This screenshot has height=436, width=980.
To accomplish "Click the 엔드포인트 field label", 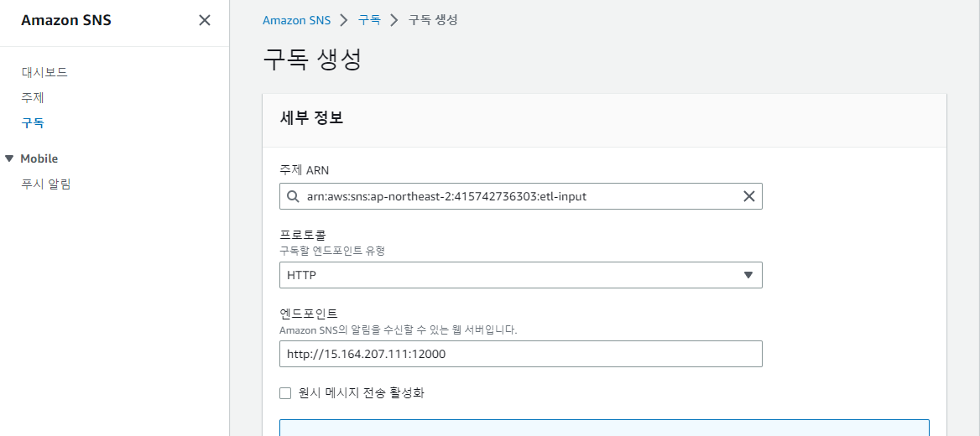I will tap(308, 314).
